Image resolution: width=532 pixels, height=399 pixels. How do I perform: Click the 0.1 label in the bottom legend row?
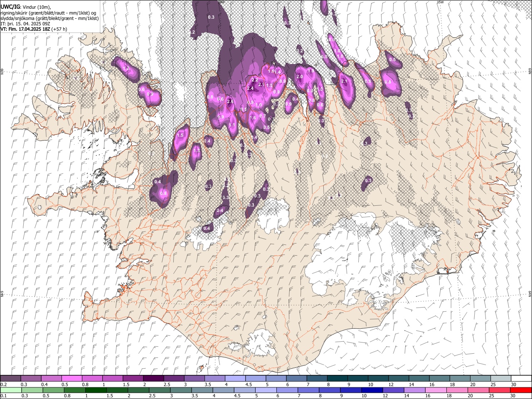click(3, 396)
